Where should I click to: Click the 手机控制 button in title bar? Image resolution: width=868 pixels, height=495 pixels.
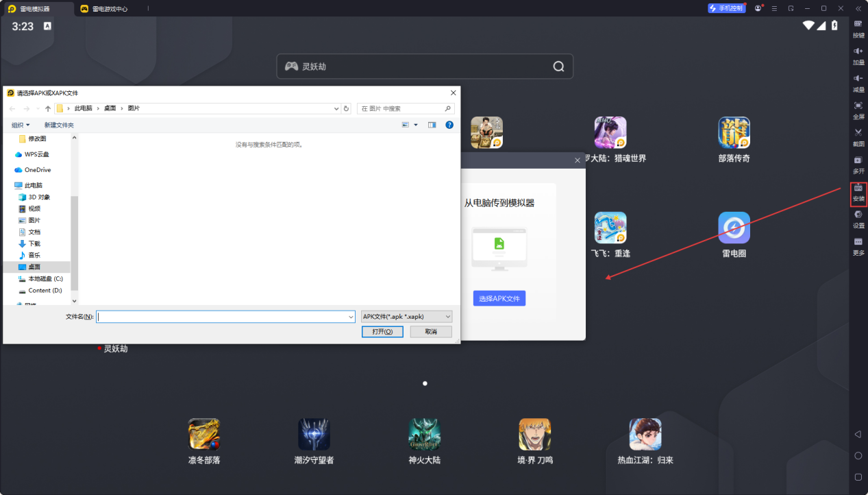point(726,8)
